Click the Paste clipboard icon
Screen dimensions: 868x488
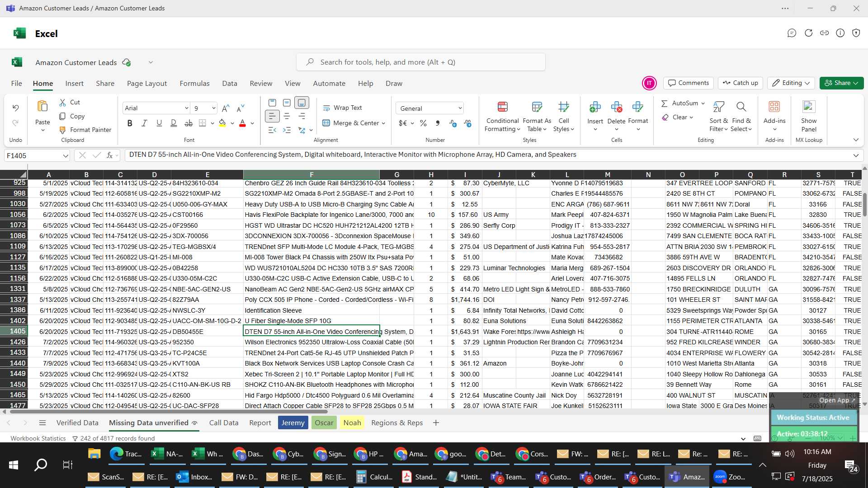[x=42, y=106]
